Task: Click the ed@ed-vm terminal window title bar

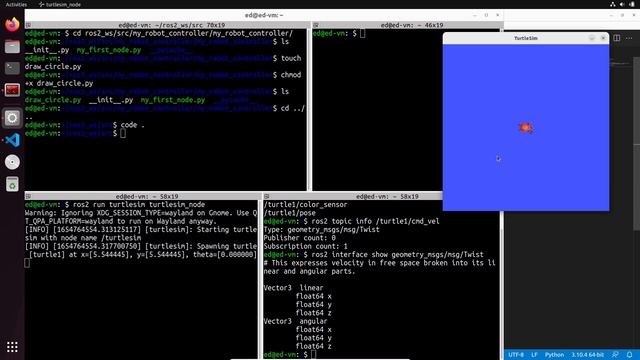Action: tap(264, 15)
